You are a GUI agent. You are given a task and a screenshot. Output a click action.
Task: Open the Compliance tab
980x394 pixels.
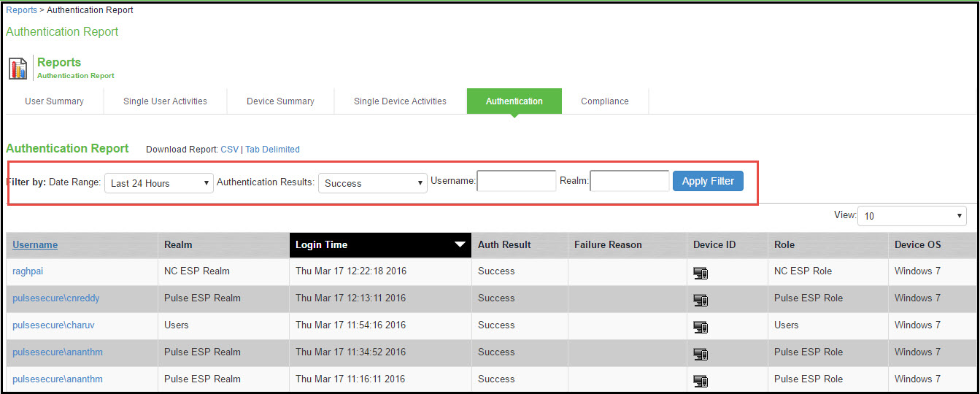click(x=604, y=101)
